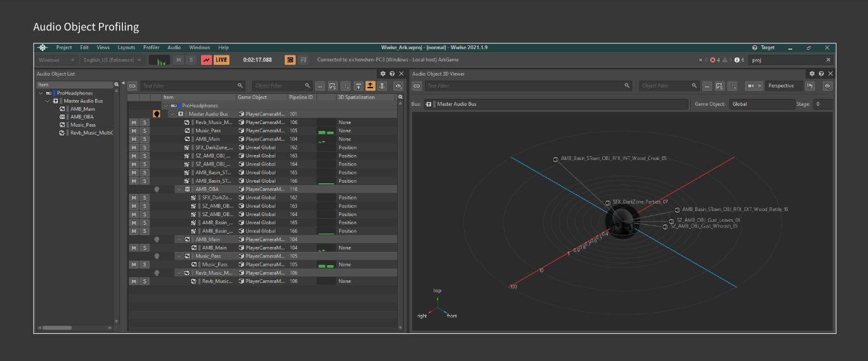Click the head listener icon on AMB_OBA bus row
The height and width of the screenshot is (361, 868).
156,189
